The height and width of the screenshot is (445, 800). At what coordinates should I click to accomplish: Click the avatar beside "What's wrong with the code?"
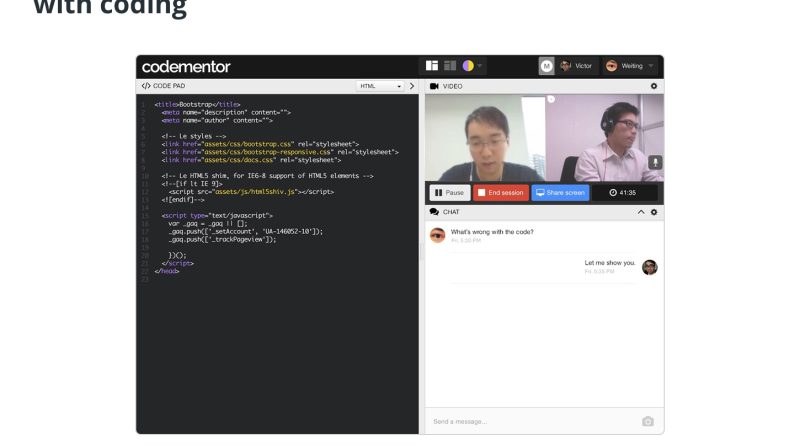[x=437, y=235]
